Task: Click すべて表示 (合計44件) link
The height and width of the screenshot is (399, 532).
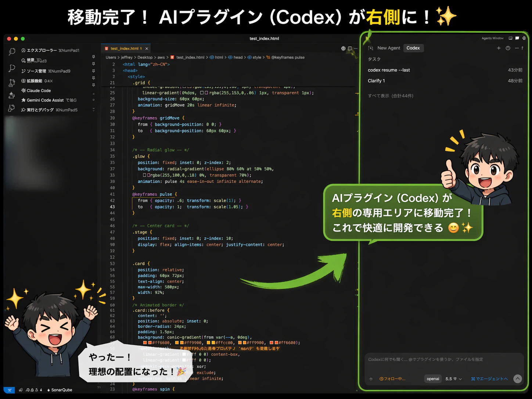Action: pos(391,96)
